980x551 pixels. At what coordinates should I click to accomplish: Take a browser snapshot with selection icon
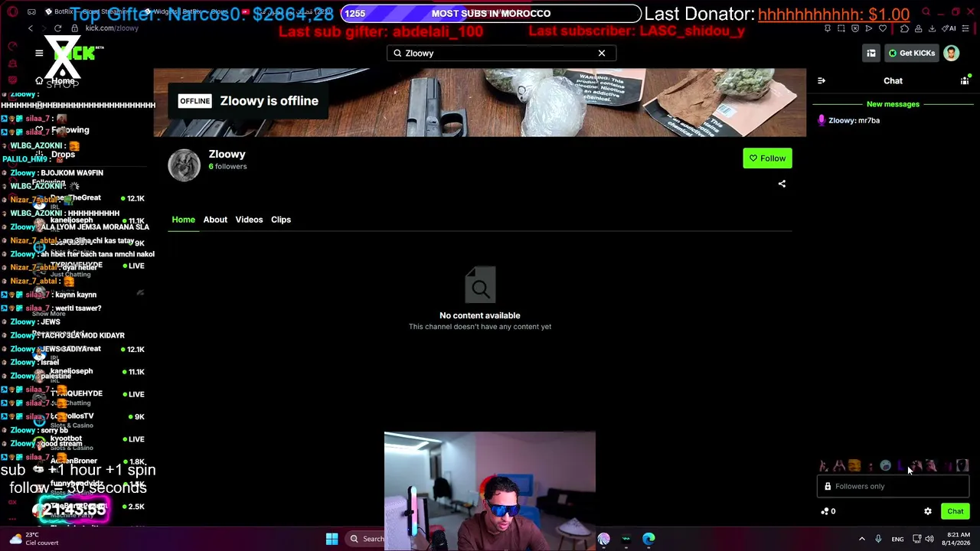click(841, 28)
